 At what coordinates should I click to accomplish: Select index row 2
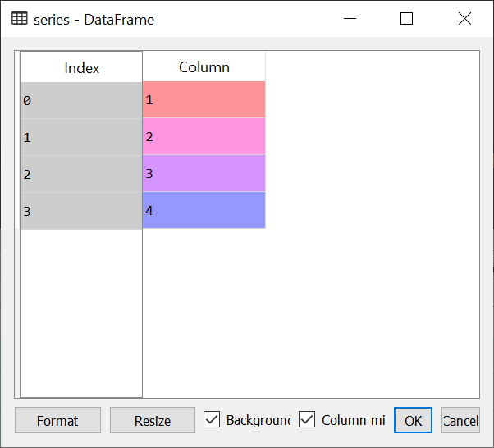81,174
